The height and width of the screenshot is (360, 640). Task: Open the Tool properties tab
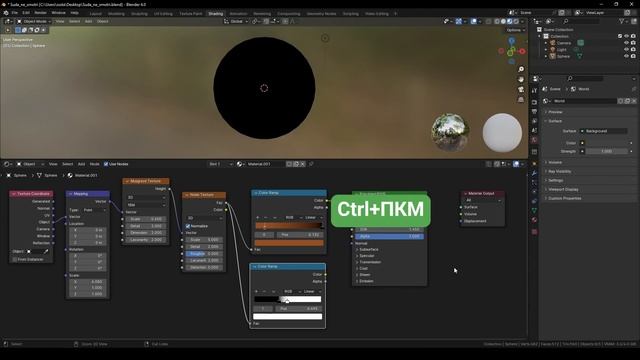[534, 91]
